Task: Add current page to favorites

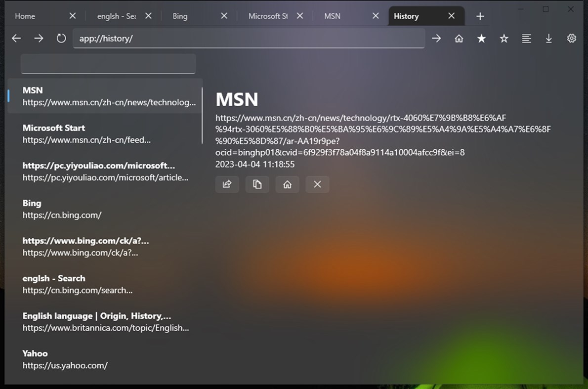Action: pos(504,38)
